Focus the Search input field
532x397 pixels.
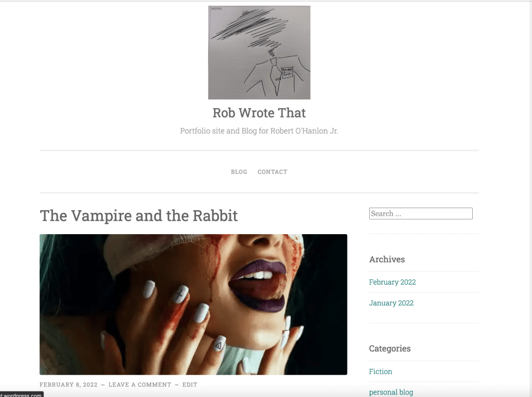coord(421,214)
